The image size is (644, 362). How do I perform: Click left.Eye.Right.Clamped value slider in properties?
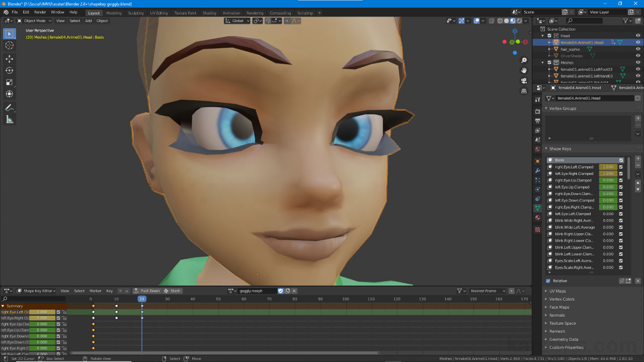coord(608,173)
